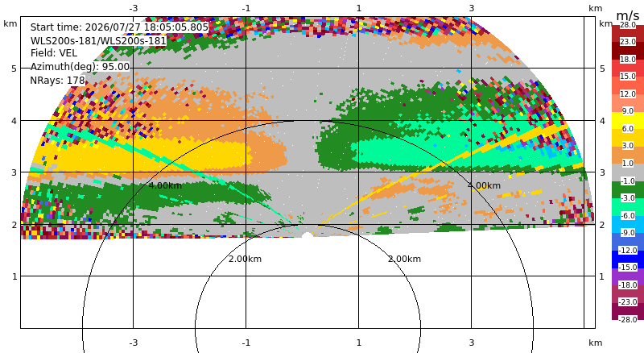Click the Start time annotation text

[x=119, y=27]
